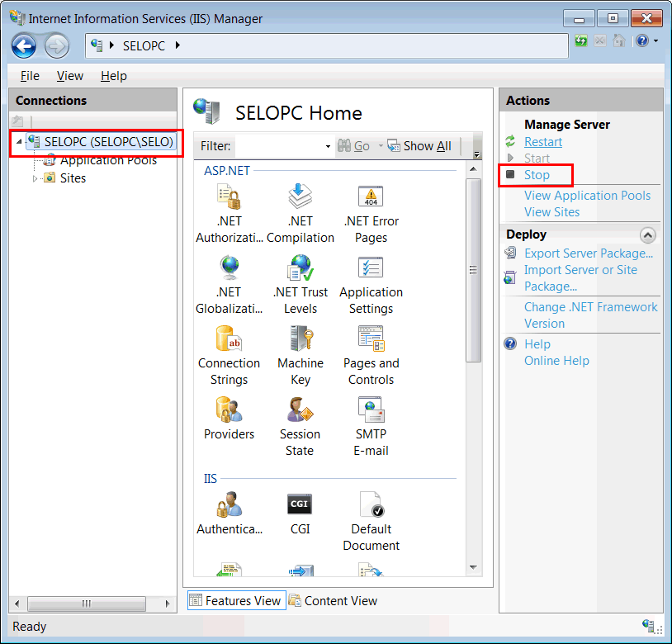Screen dimensions: 672x644
Task: Open the .NET Error Pages feature
Action: [x=371, y=213]
